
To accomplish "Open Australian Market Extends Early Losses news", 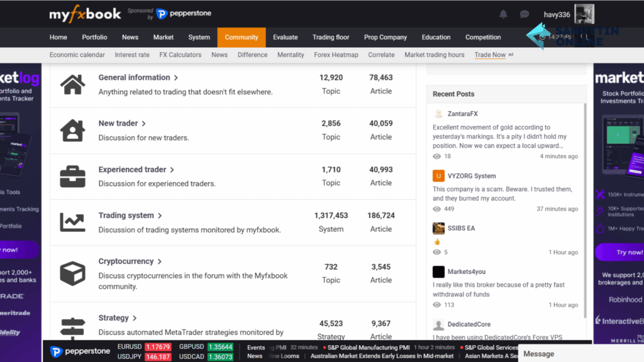I will coord(382,356).
